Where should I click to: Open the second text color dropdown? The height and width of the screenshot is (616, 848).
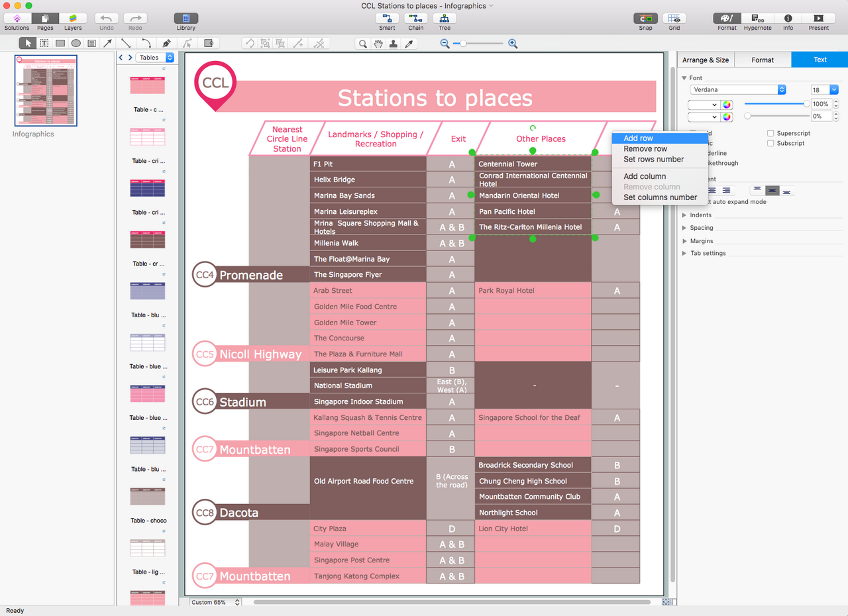tap(704, 117)
